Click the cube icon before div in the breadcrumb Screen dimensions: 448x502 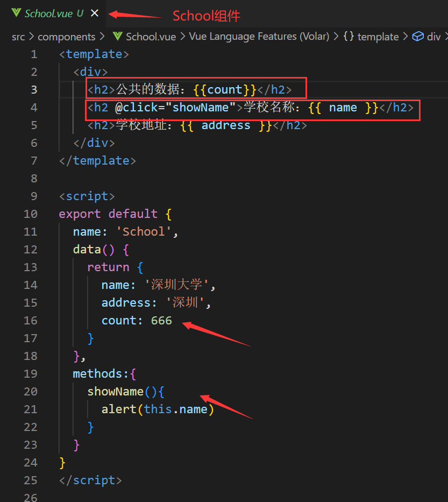click(x=418, y=37)
